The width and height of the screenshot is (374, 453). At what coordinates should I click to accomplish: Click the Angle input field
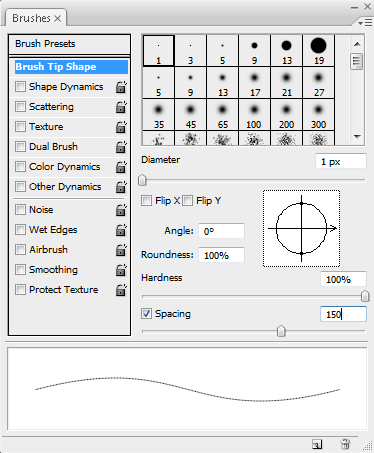(221, 231)
